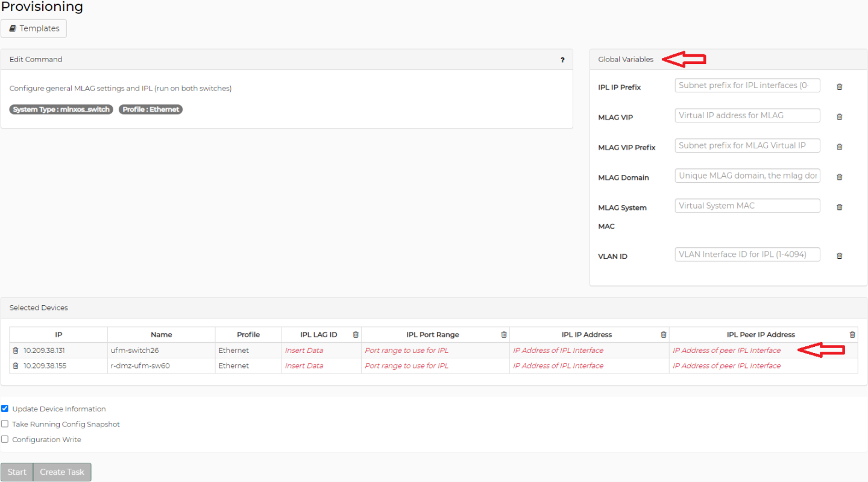868x482 pixels.
Task: Remove device 10.209.38.131 from selected devices
Action: [x=16, y=350]
